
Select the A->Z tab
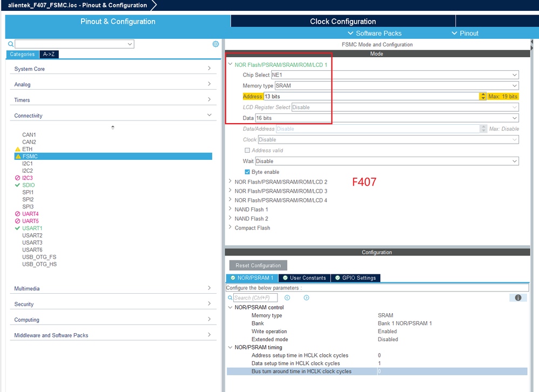49,55
